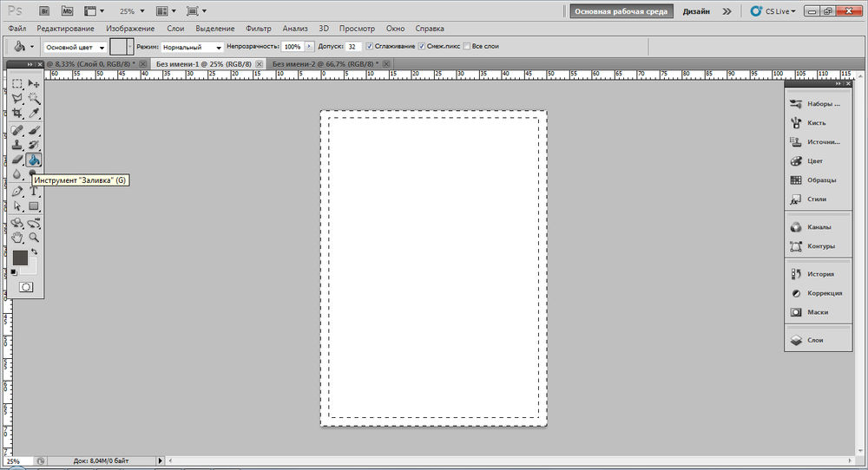The width and height of the screenshot is (868, 470).
Task: Open the 25% zoom level dropdown
Action: point(132,11)
